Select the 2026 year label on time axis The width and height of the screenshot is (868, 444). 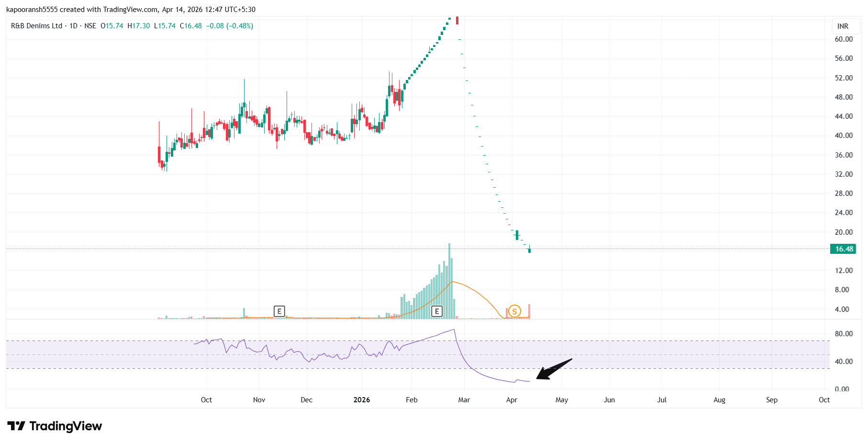[362, 400]
